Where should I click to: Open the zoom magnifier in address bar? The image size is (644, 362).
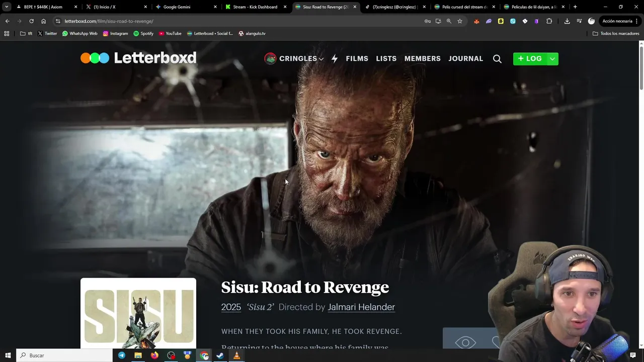(449, 21)
